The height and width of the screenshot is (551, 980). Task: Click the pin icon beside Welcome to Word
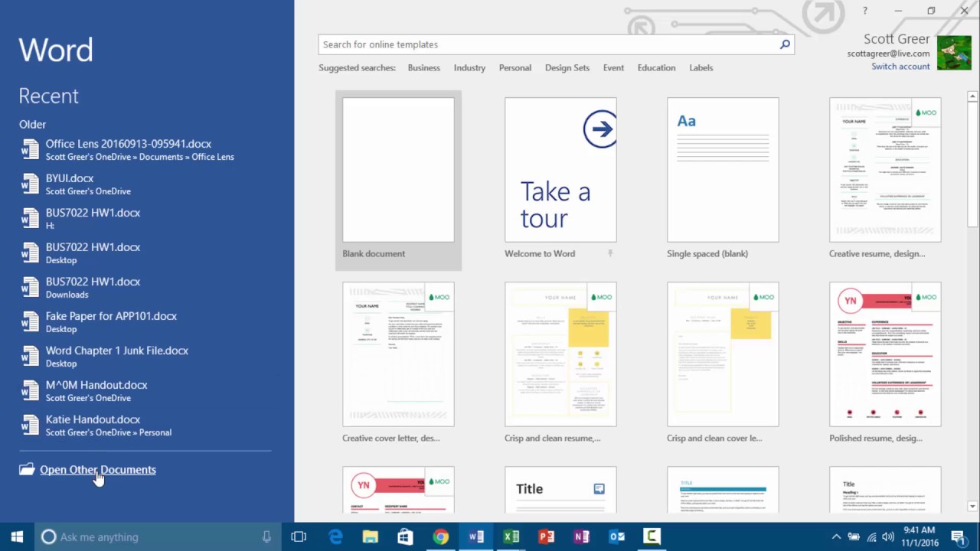tap(610, 253)
